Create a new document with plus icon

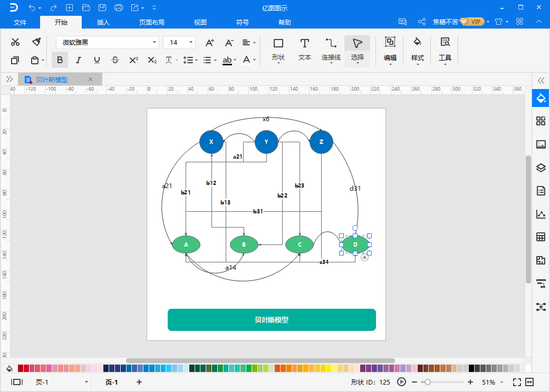pyautogui.click(x=70, y=8)
